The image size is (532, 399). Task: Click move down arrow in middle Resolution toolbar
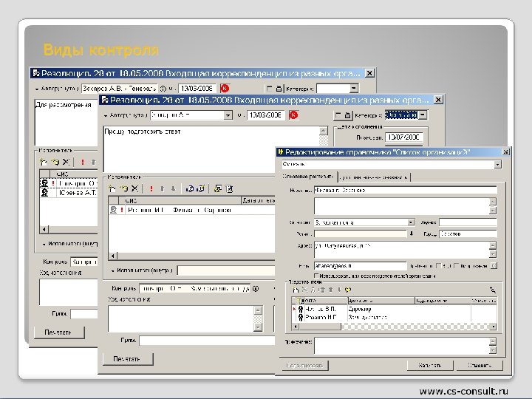click(174, 188)
